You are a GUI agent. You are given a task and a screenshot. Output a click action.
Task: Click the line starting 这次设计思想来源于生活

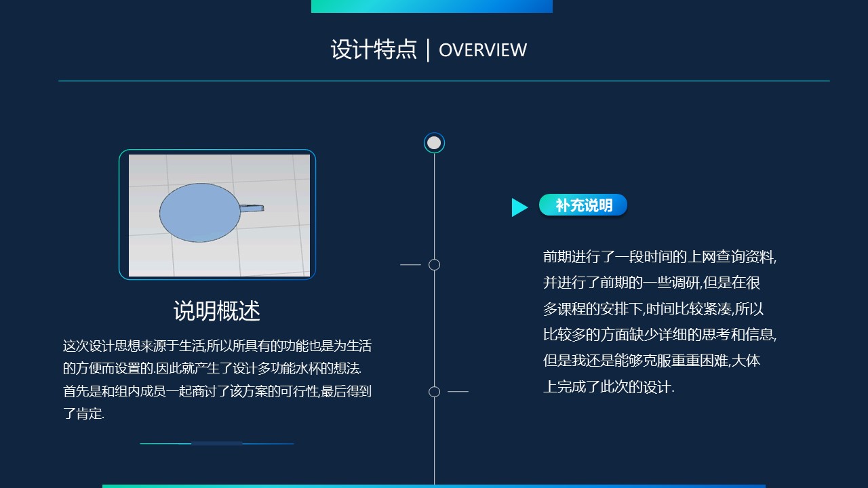tap(217, 346)
